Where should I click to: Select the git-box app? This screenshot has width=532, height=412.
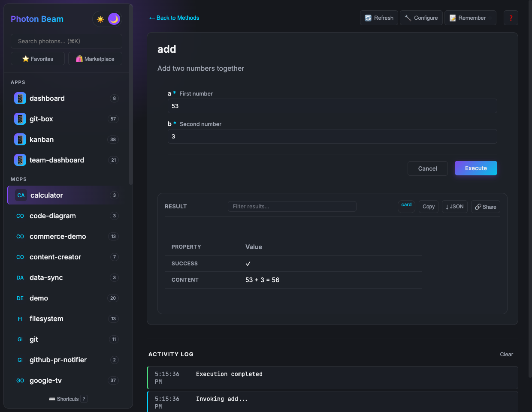coord(66,119)
